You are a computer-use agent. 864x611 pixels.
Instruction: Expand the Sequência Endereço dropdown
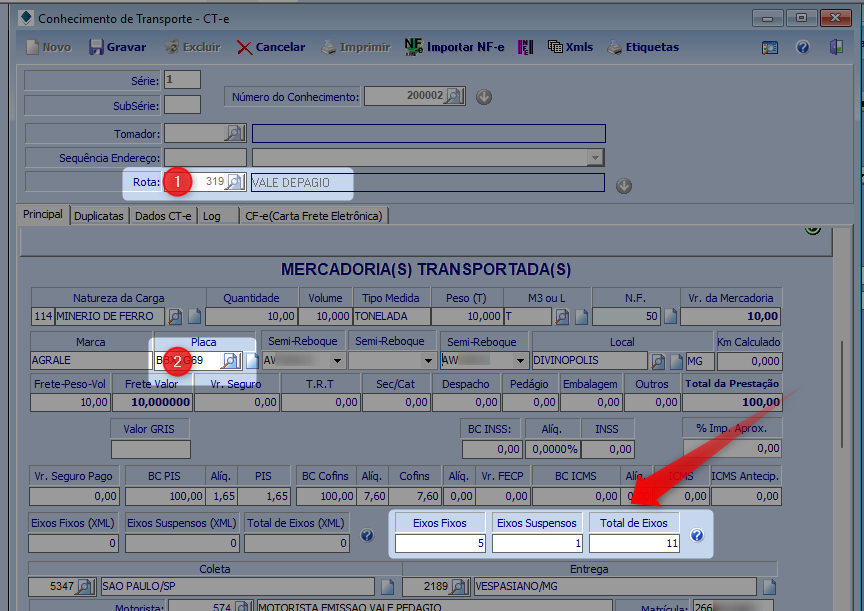[x=596, y=158]
